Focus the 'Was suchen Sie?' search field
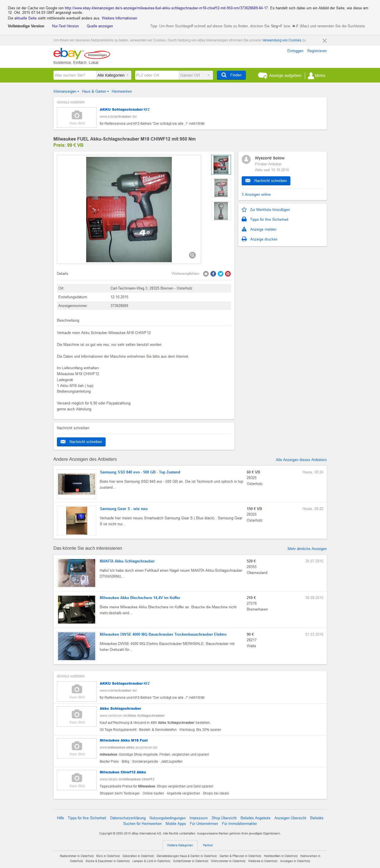This screenshot has width=380, height=868. (x=75, y=75)
